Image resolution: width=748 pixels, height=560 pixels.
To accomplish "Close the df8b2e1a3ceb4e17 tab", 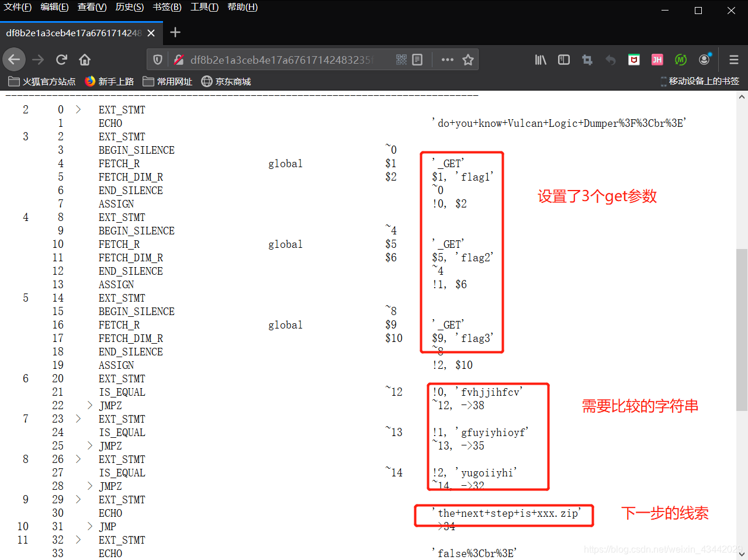I will (151, 33).
